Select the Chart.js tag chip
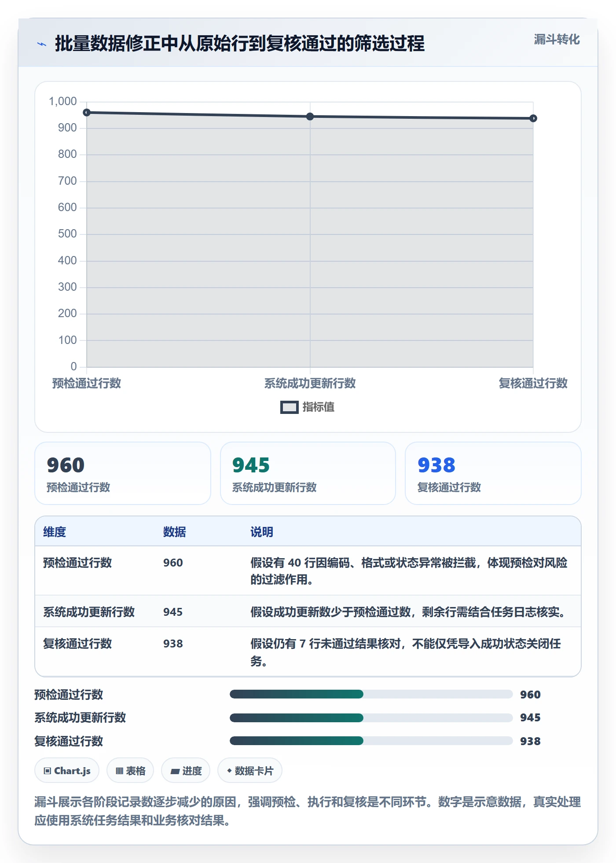The width and height of the screenshot is (616, 863). [x=67, y=771]
